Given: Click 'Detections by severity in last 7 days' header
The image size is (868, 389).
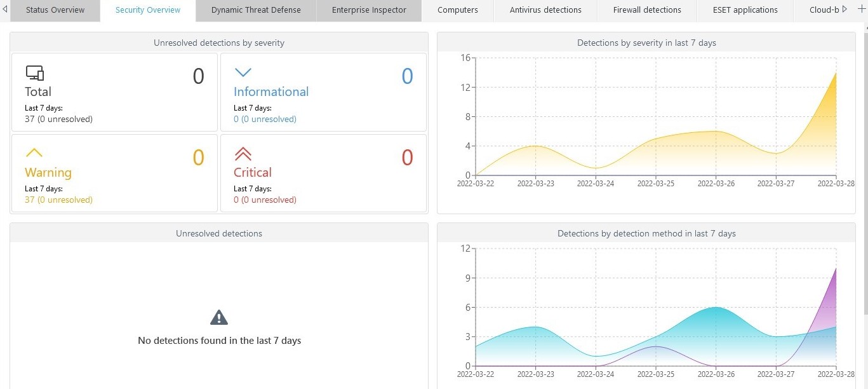Looking at the screenshot, I should (x=646, y=43).
